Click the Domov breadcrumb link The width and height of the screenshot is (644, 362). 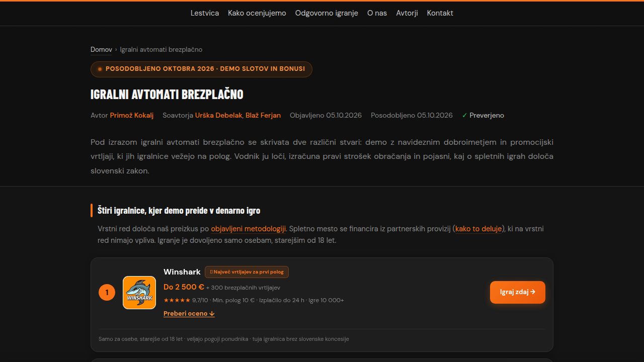tap(101, 49)
